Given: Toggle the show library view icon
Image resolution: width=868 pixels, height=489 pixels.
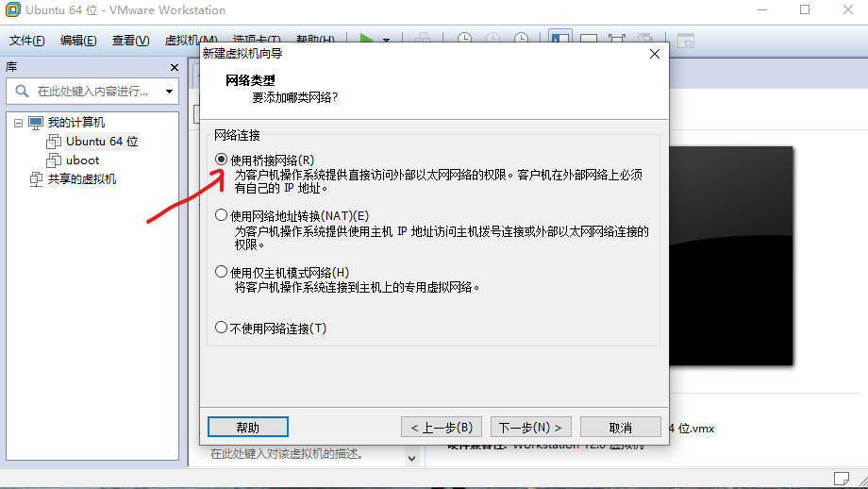Looking at the screenshot, I should point(560,38).
